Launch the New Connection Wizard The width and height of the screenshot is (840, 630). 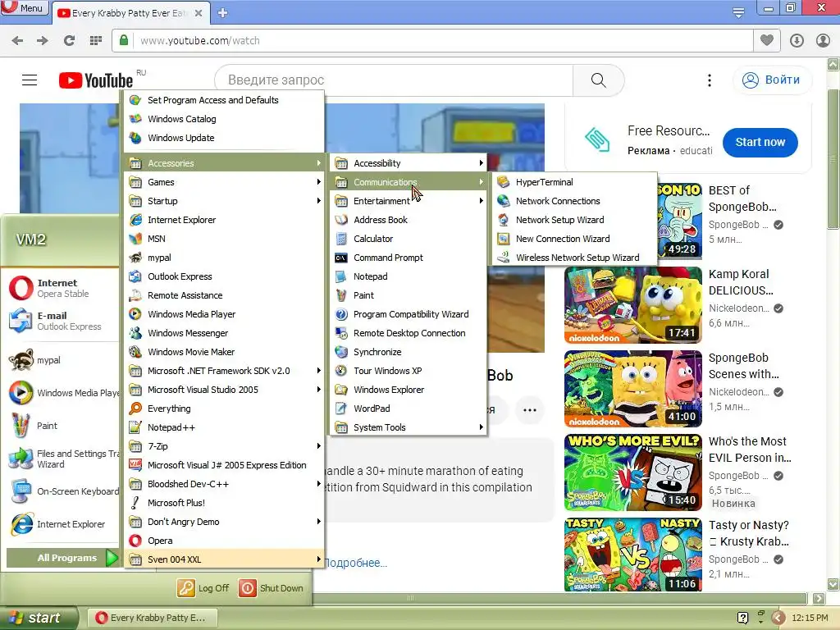[573, 239]
